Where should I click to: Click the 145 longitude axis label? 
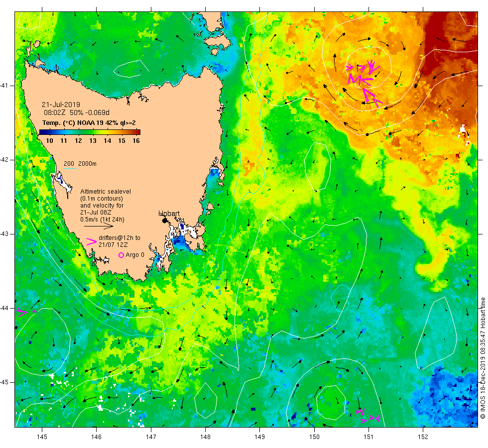click(x=42, y=437)
